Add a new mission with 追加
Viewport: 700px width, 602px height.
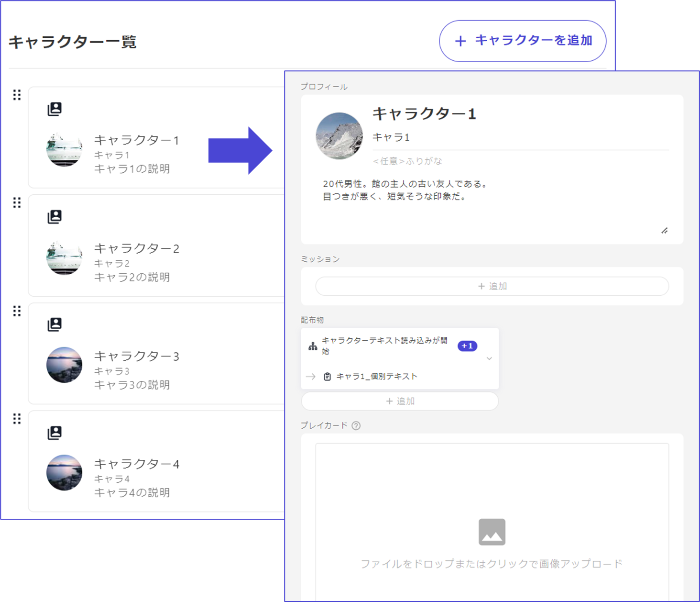pos(492,286)
